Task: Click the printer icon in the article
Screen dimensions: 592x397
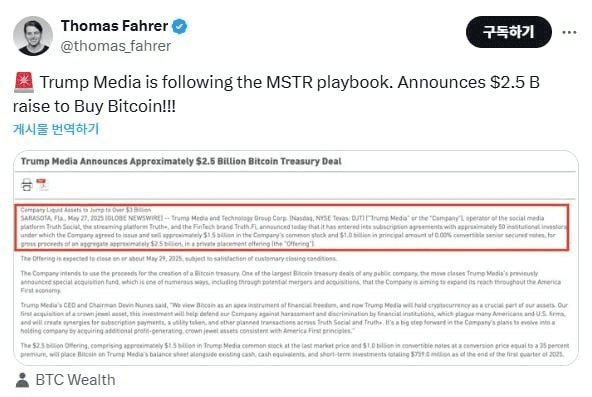Action: (27, 185)
